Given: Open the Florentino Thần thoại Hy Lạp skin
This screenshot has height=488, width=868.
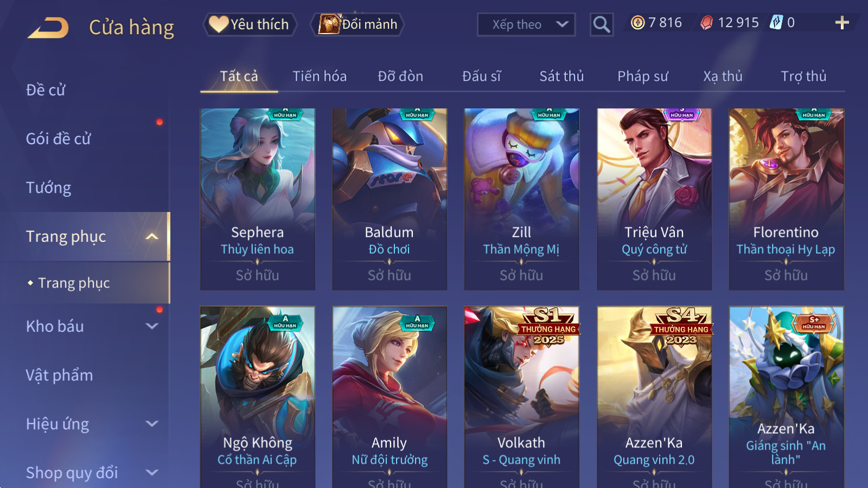Looking at the screenshot, I should point(786,199).
